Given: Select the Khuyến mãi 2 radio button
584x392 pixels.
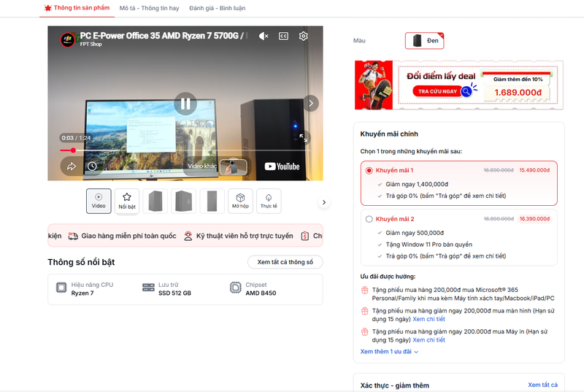Looking at the screenshot, I should coord(369,219).
